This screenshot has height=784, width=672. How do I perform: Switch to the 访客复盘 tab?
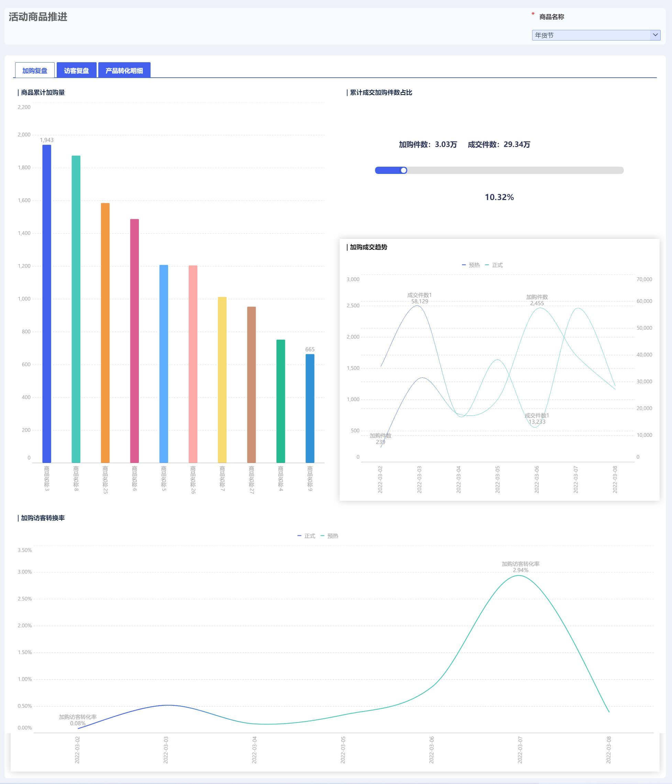point(76,70)
